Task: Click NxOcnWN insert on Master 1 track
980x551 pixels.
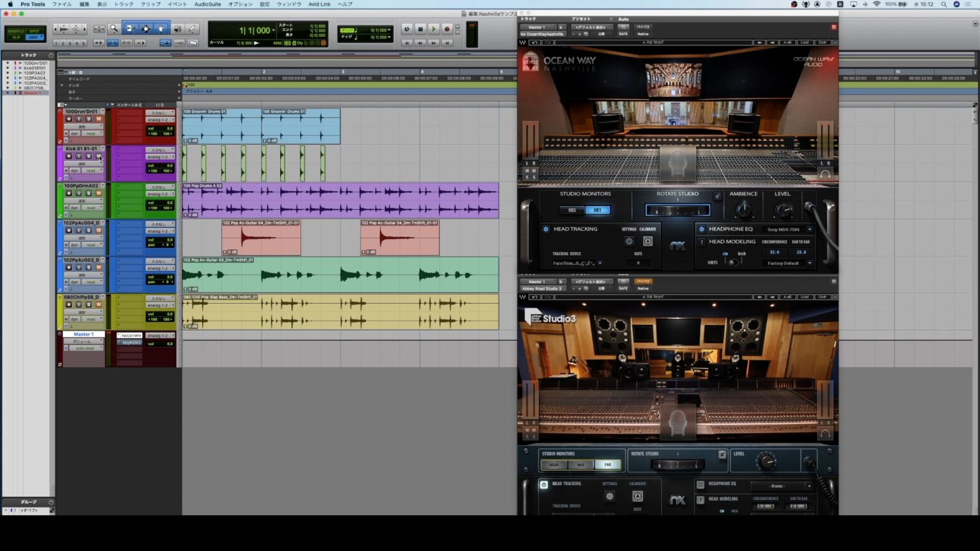Action: coord(131,335)
